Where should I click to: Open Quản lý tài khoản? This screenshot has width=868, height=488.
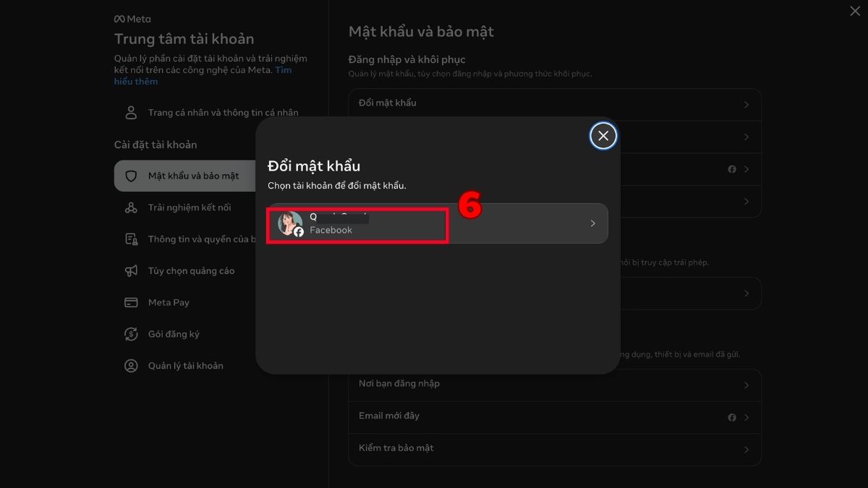coord(186,366)
